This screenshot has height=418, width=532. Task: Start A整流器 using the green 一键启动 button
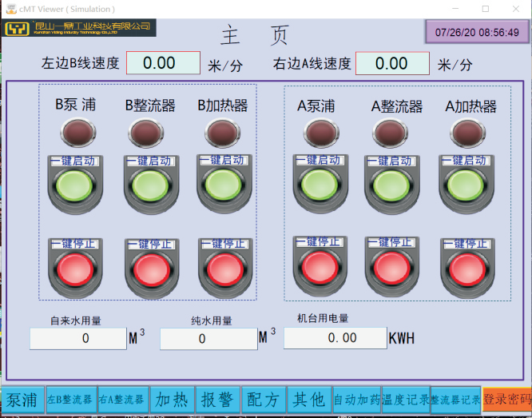(x=391, y=185)
